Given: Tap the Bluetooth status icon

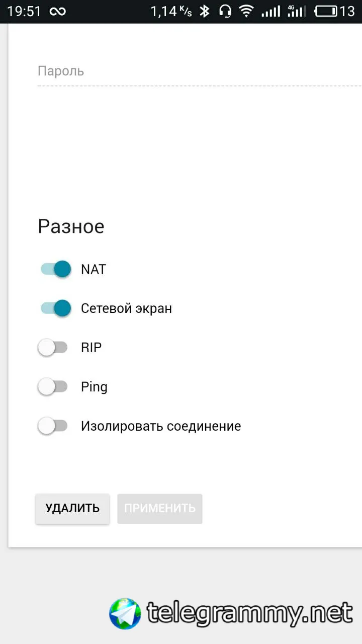Looking at the screenshot, I should pyautogui.click(x=204, y=11).
